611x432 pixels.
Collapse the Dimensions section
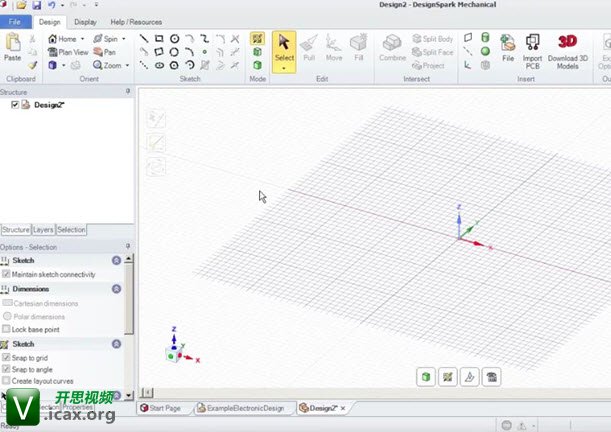click(x=116, y=289)
